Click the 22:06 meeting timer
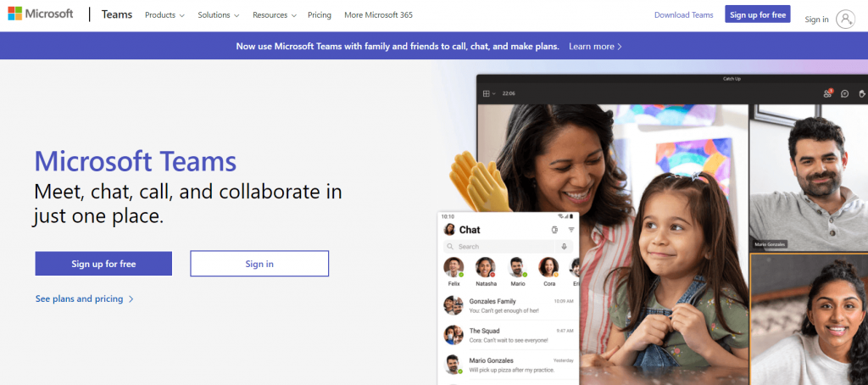 tap(509, 93)
